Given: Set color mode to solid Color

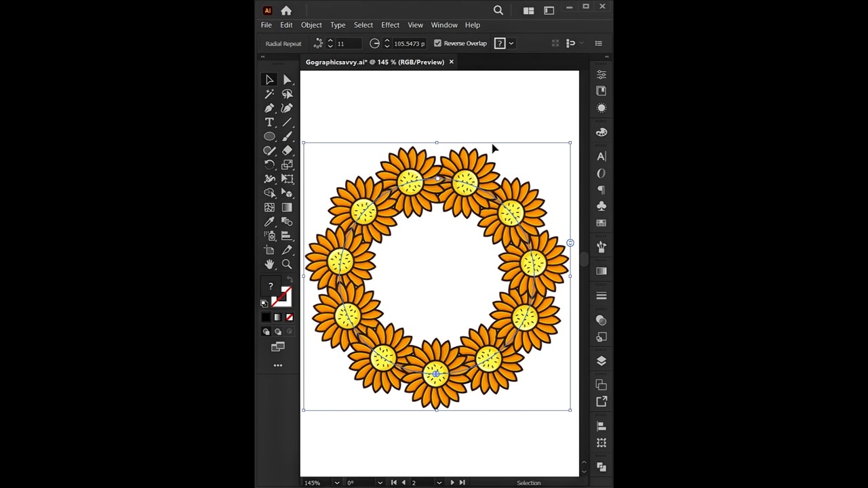Looking at the screenshot, I should (x=266, y=317).
